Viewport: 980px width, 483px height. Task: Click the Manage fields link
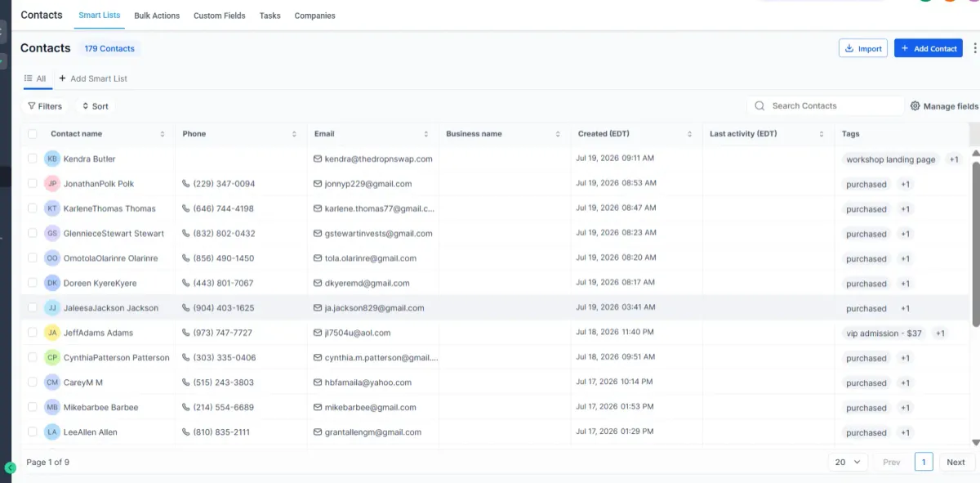click(944, 106)
